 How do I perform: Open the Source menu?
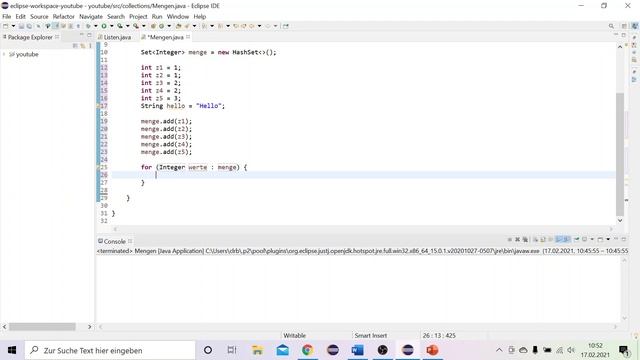[x=39, y=17]
